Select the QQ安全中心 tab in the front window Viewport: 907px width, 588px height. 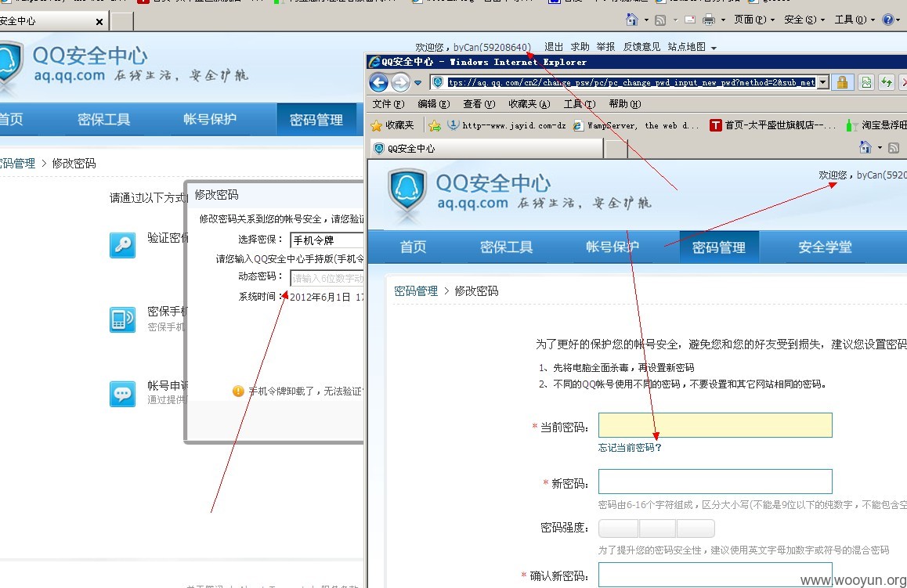(486, 149)
